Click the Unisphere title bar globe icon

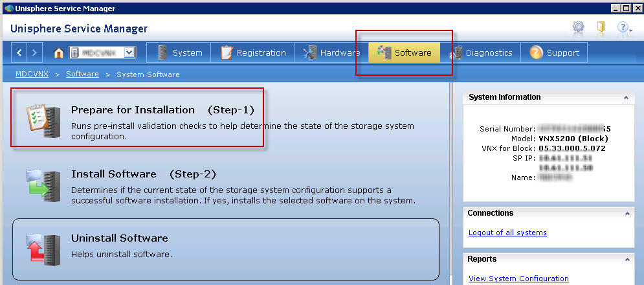[x=8, y=8]
